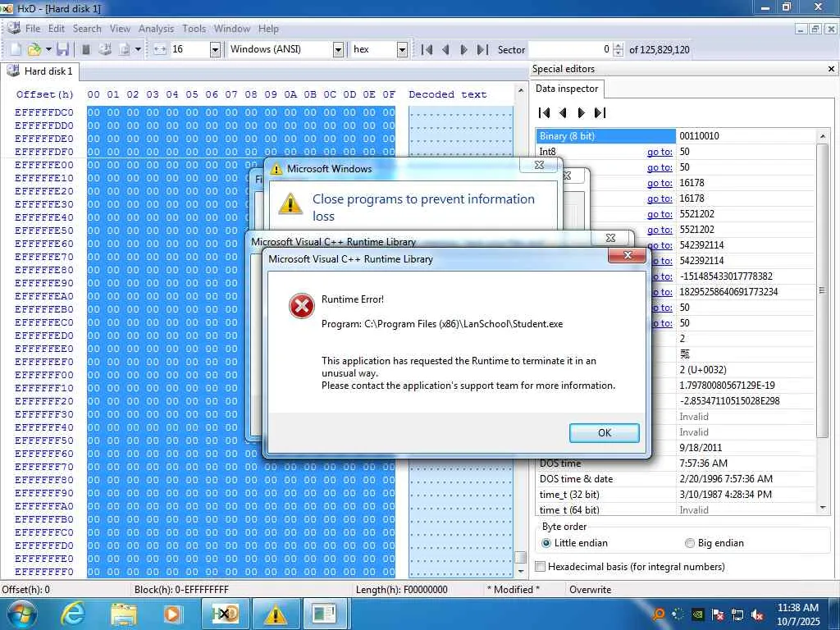This screenshot has width=840, height=630.
Task: Click the NVIDIA tray icon
Action: (x=697, y=615)
